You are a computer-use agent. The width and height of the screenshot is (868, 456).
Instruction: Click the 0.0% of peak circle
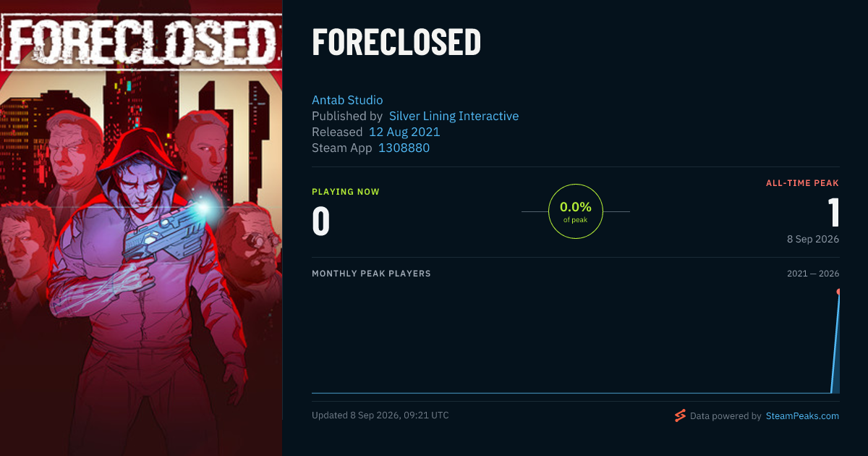[x=576, y=211]
